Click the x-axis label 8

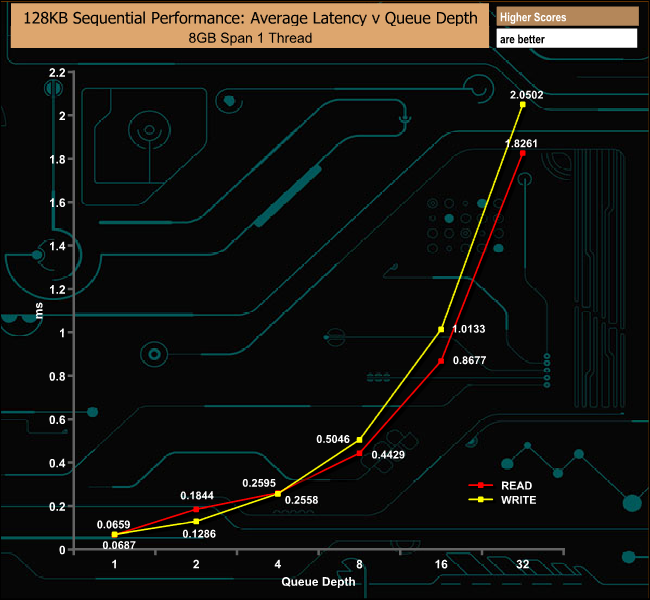coord(359,564)
